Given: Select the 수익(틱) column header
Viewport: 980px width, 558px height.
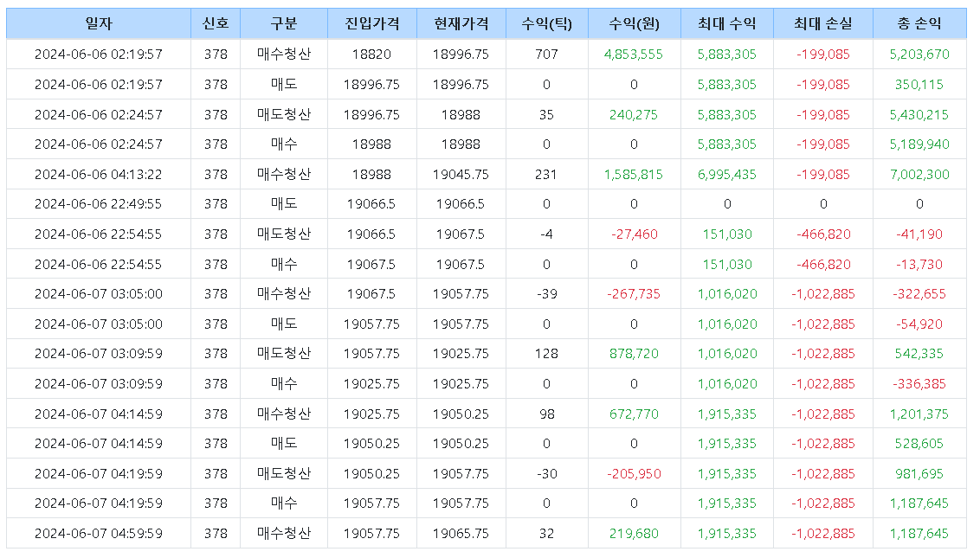Looking at the screenshot, I should 546,23.
